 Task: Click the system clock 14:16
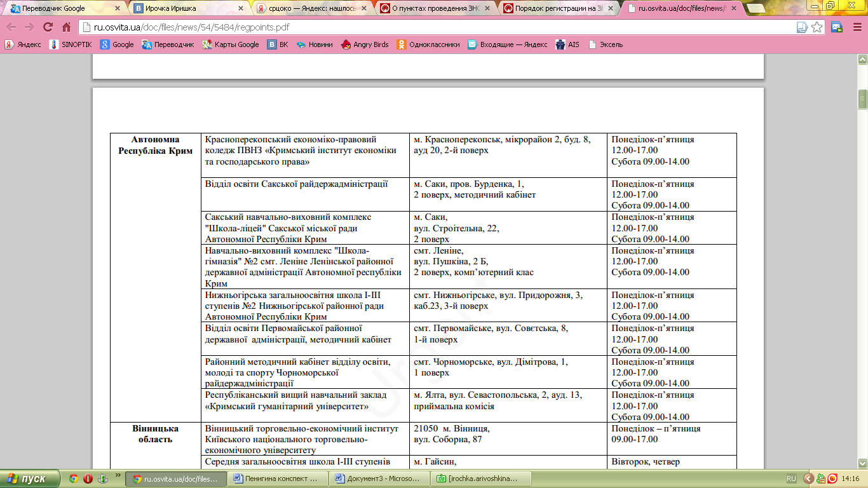tap(850, 478)
